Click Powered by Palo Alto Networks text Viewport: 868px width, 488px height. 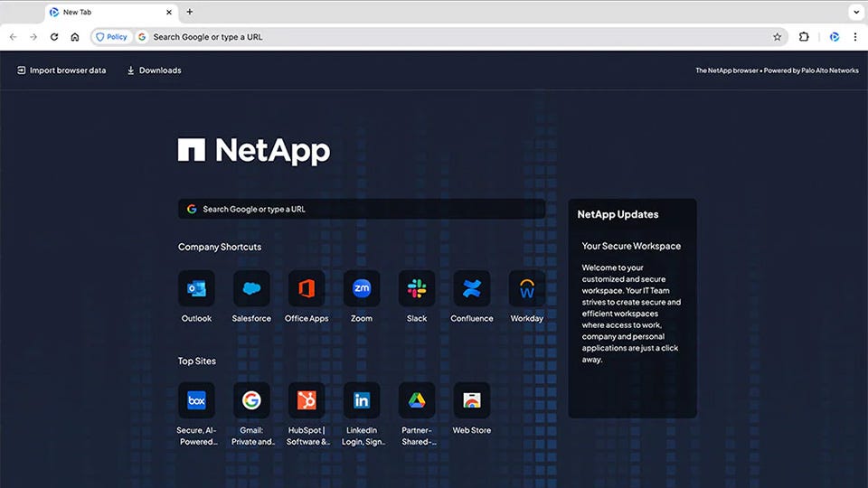[x=811, y=70]
